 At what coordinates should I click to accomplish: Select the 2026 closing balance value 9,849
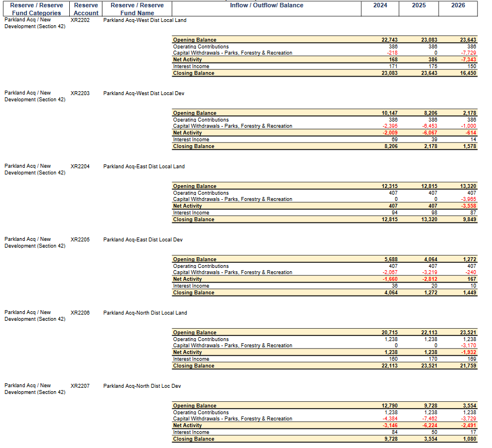(x=469, y=219)
